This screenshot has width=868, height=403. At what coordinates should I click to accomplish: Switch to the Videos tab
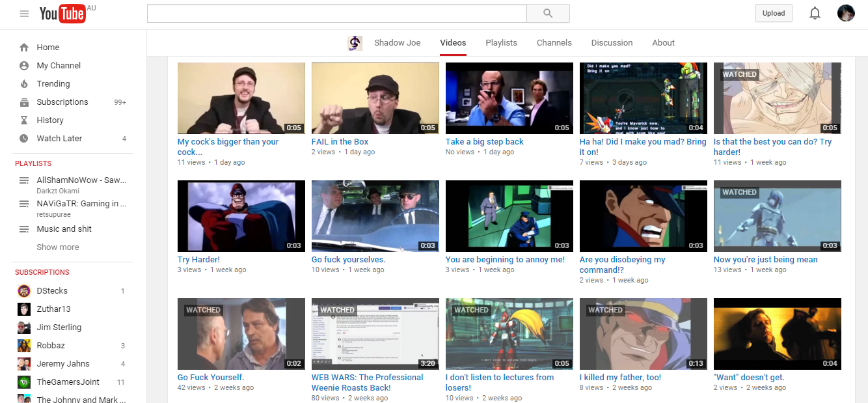coord(453,43)
